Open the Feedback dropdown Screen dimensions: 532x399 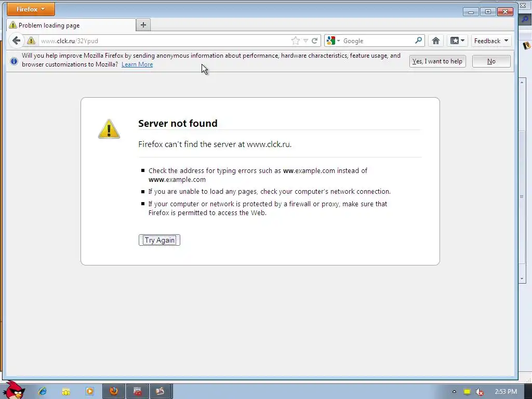pos(491,41)
